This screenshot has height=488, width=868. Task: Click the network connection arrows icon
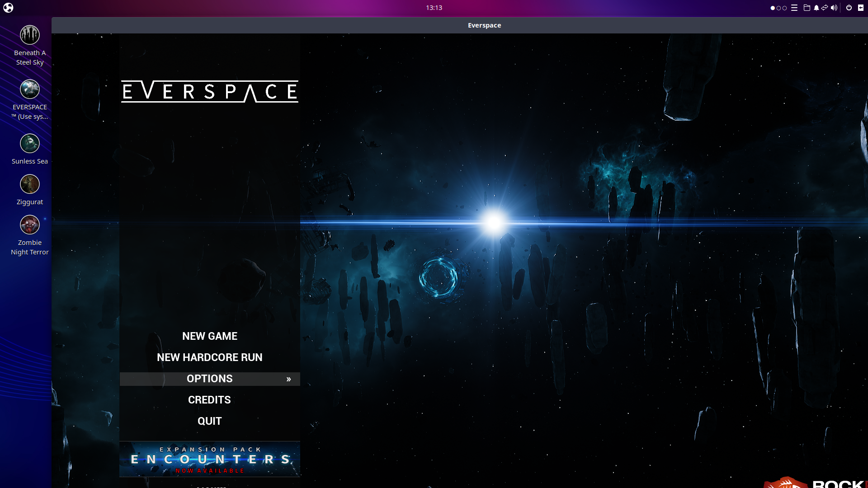coord(825,8)
